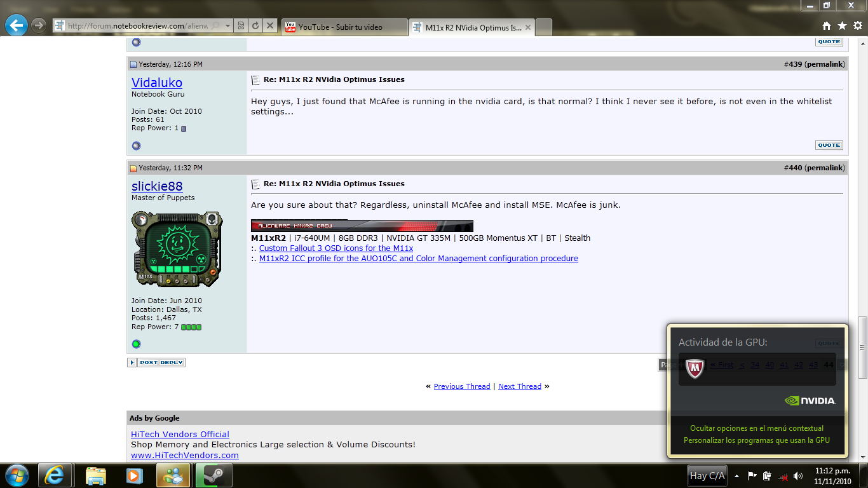This screenshot has width=868, height=488.
Task: Click Ocultar opciones en el menú contextual
Action: [x=757, y=428]
